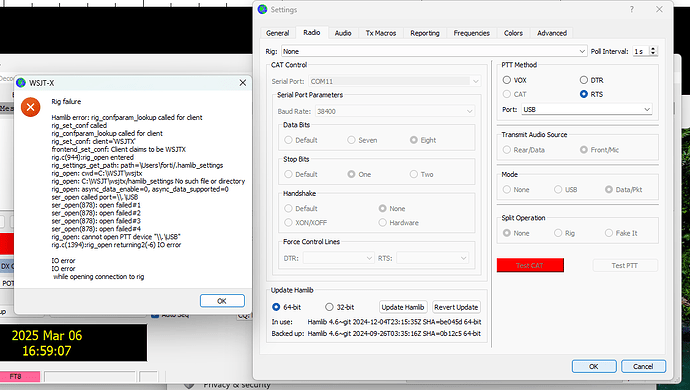Click the red error icon in Rig failure dialog
The height and width of the screenshot is (390, 690).
(30, 107)
